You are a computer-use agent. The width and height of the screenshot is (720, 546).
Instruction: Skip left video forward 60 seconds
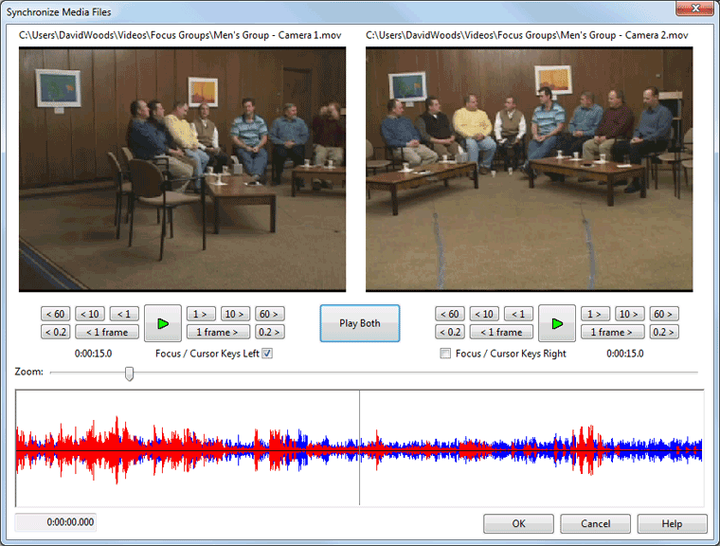pos(270,314)
